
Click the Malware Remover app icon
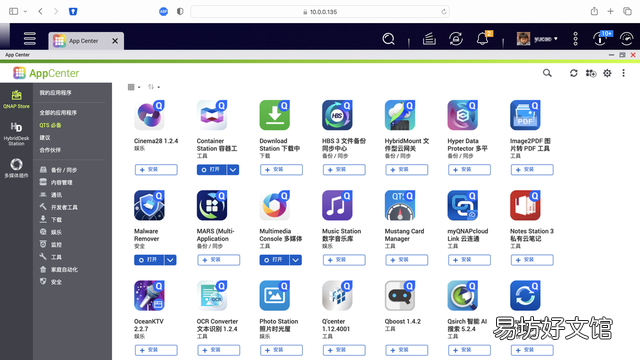click(x=149, y=205)
